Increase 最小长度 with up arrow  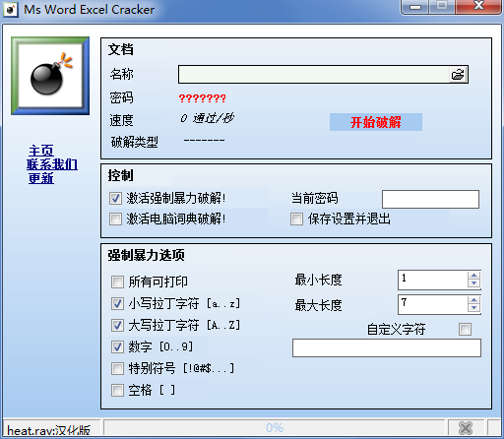(473, 276)
